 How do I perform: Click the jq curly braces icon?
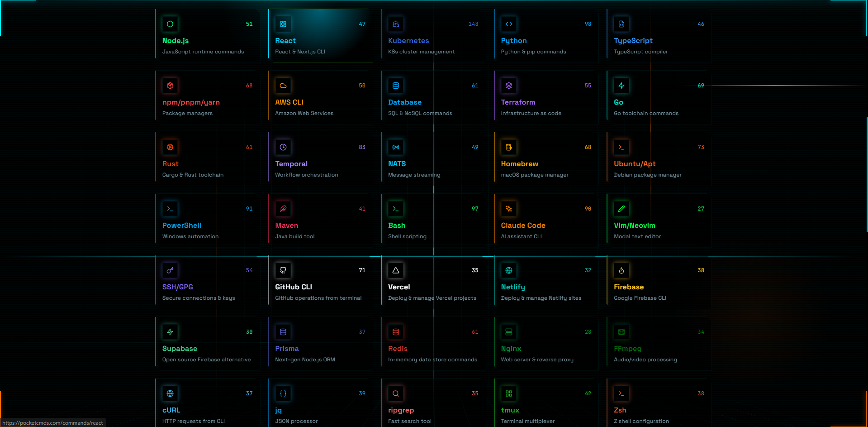pos(283,393)
